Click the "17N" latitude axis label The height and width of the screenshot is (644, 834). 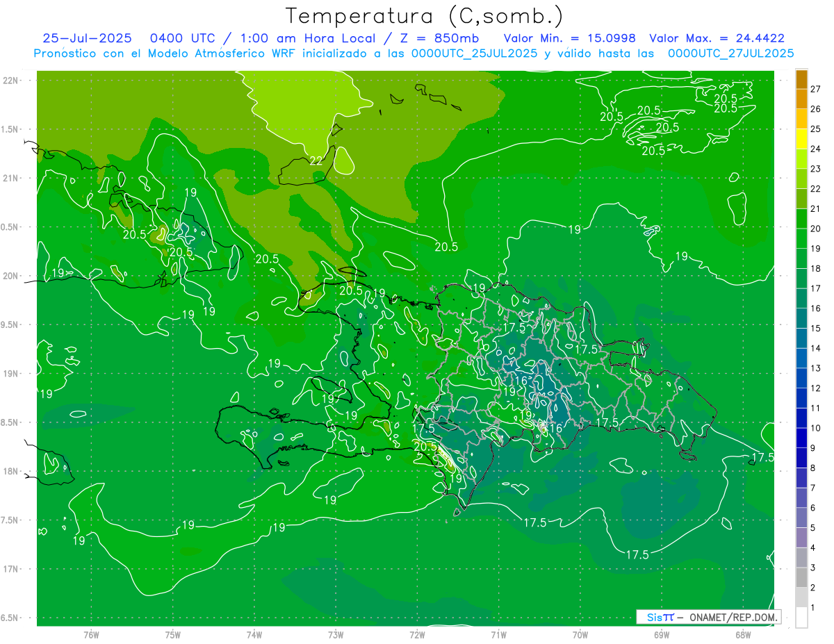point(10,569)
